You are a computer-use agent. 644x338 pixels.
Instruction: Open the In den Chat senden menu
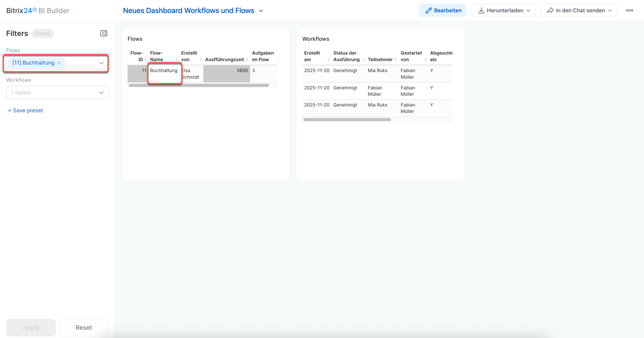(579, 11)
